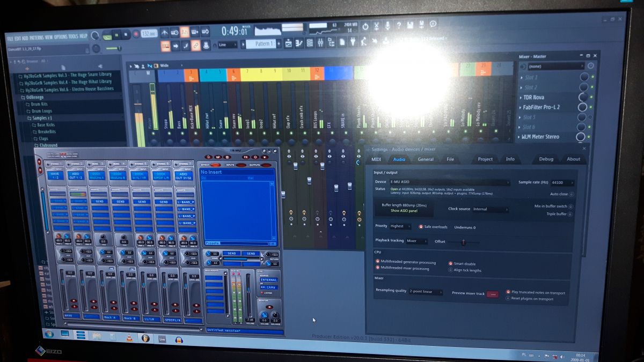Screen dimensions: 644x362
Task: Switch to MIDI settings tab
Action: coord(376,159)
